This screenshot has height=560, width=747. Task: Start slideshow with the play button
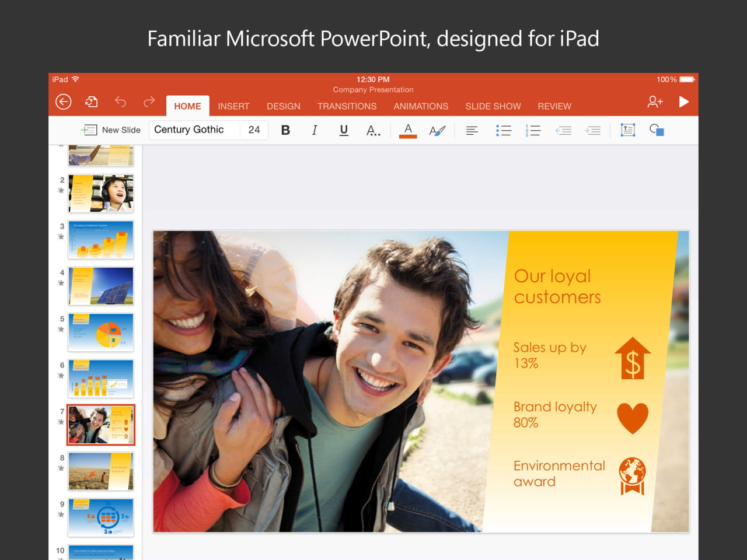(x=684, y=102)
